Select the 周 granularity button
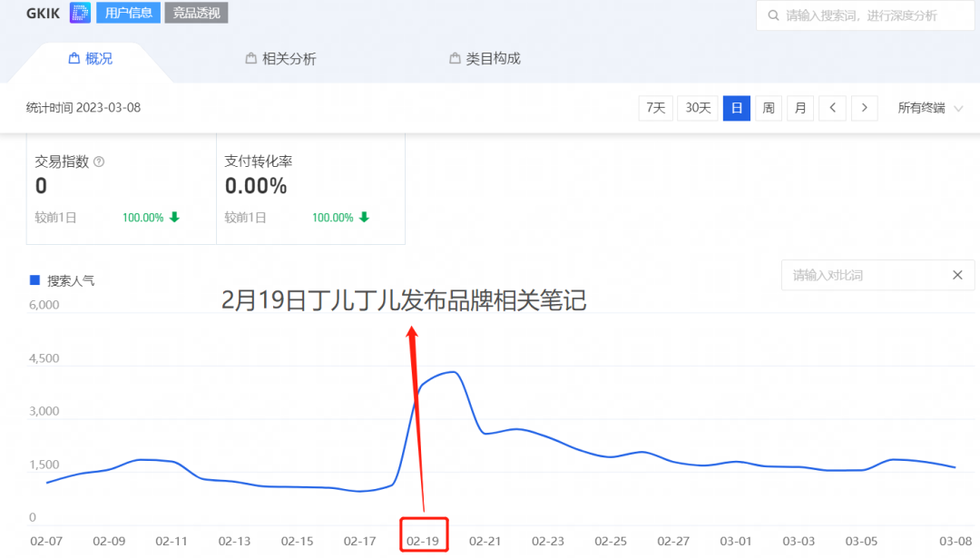980x558 pixels. [769, 108]
